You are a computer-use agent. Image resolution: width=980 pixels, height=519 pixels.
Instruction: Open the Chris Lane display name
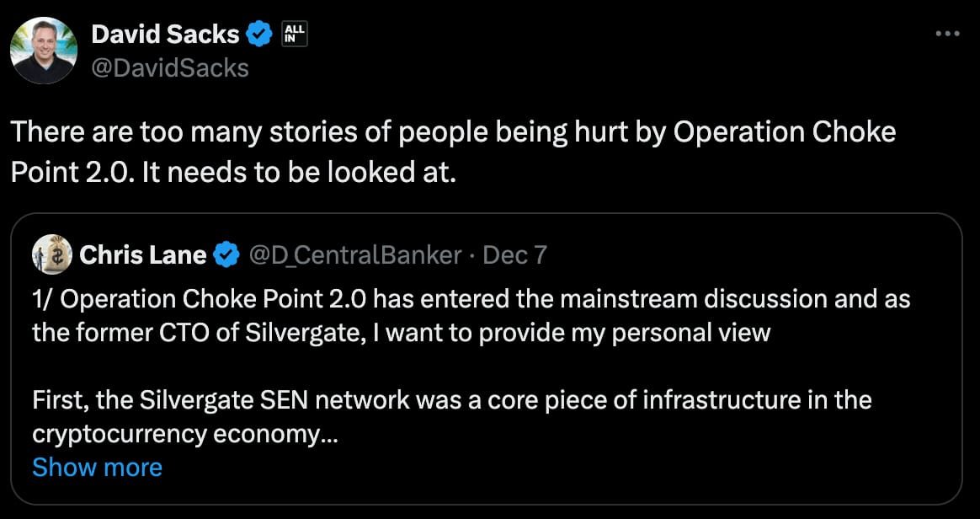142,254
